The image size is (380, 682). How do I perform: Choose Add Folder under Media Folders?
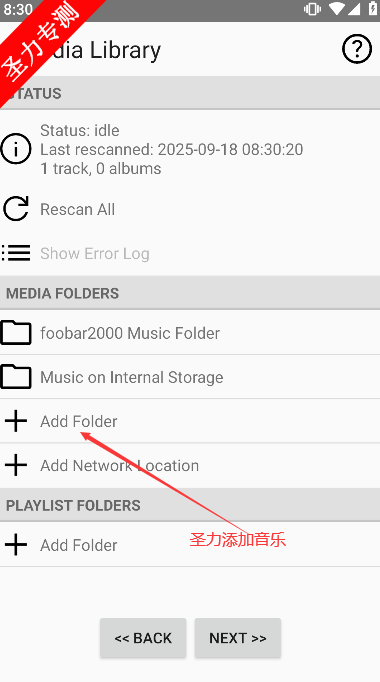[190, 421]
